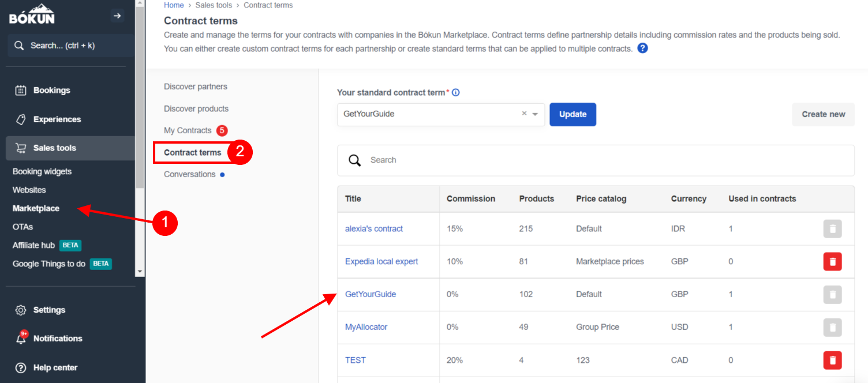Select Marketplace in the sidebar
The image size is (868, 383).
[x=36, y=208]
